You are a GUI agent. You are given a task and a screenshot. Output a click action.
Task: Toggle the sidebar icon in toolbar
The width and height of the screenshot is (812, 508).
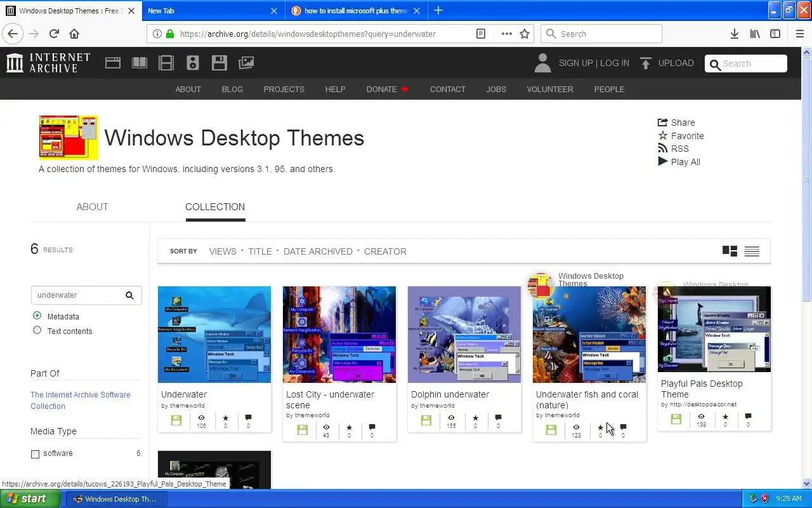pos(775,34)
